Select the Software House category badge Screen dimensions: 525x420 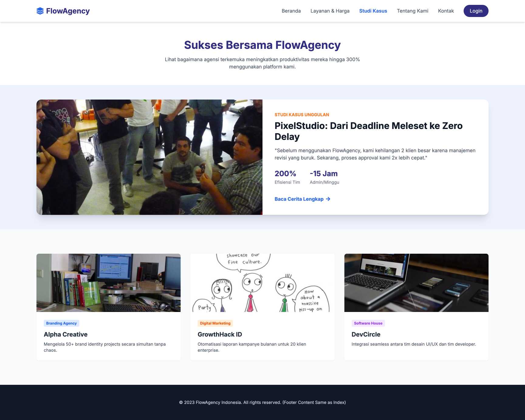tap(368, 323)
